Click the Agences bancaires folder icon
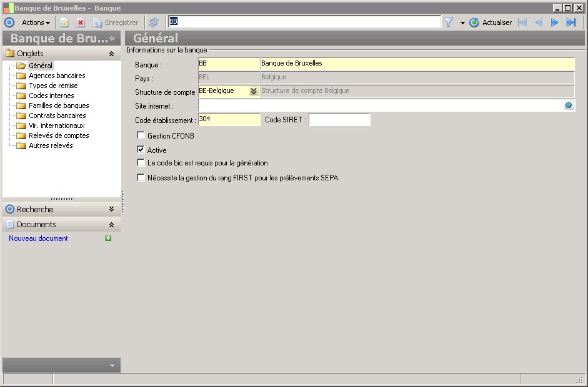The height and width of the screenshot is (387, 588). tap(21, 76)
